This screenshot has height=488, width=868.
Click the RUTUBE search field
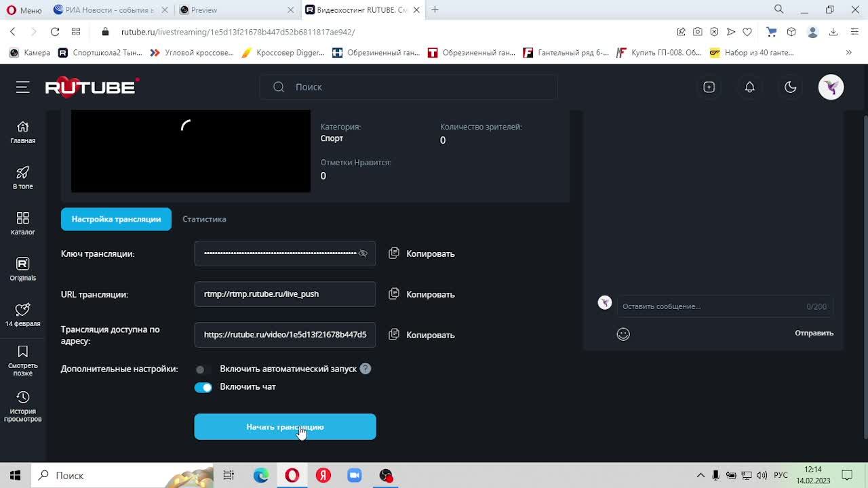[x=409, y=87]
